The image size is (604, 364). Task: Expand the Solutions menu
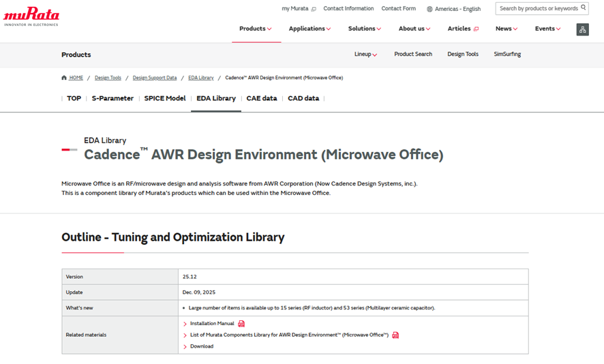coord(364,29)
